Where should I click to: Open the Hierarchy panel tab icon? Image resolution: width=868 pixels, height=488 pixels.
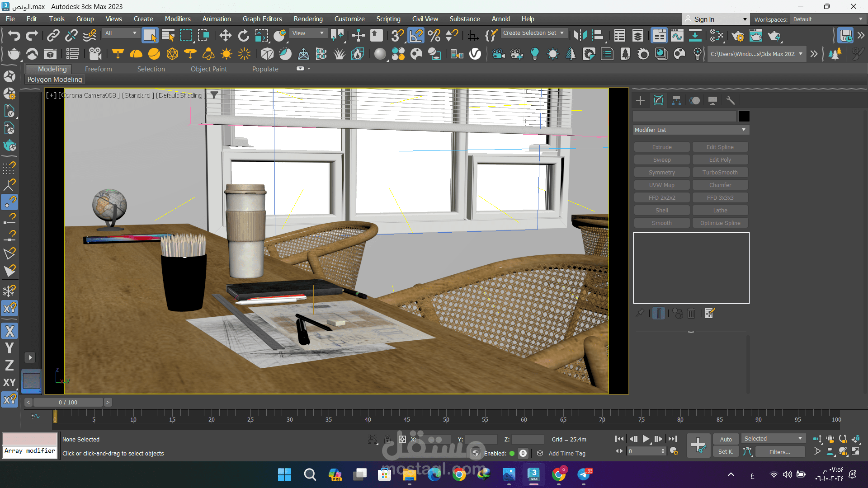click(x=676, y=100)
